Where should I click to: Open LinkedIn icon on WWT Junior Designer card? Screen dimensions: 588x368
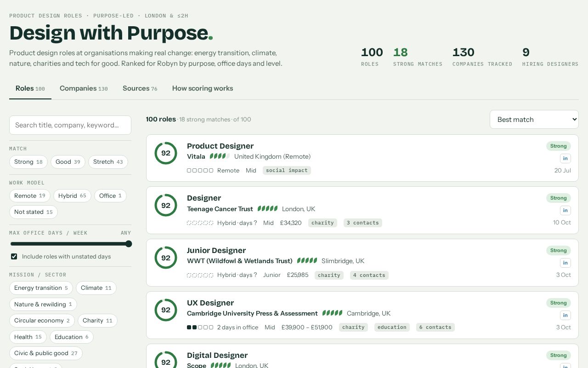click(565, 263)
